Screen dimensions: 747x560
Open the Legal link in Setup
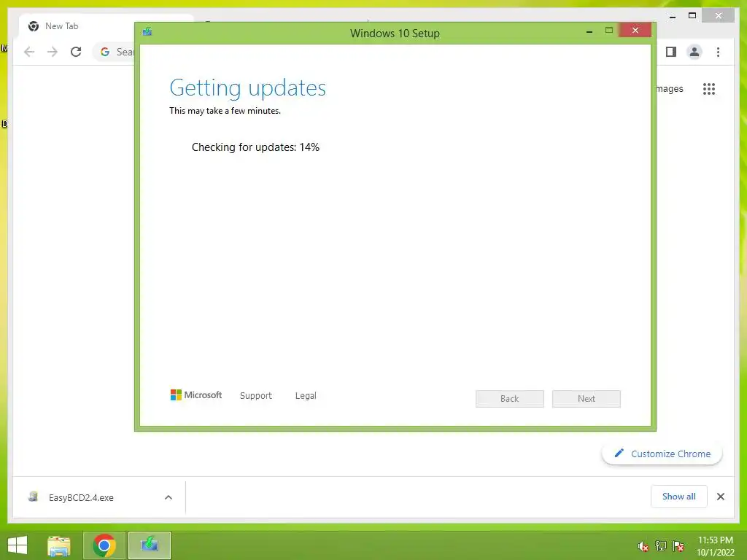pyautogui.click(x=306, y=396)
